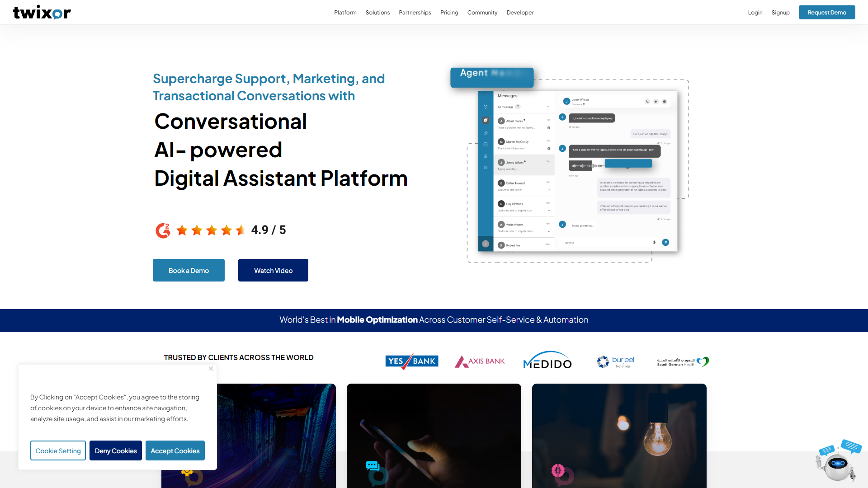
Task: Open the dashboard grid icon in sidebar
Action: pos(485,107)
